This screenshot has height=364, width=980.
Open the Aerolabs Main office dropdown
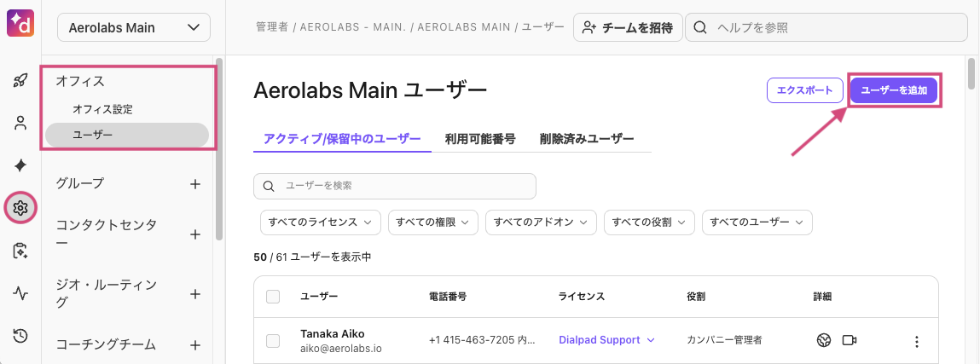(133, 27)
